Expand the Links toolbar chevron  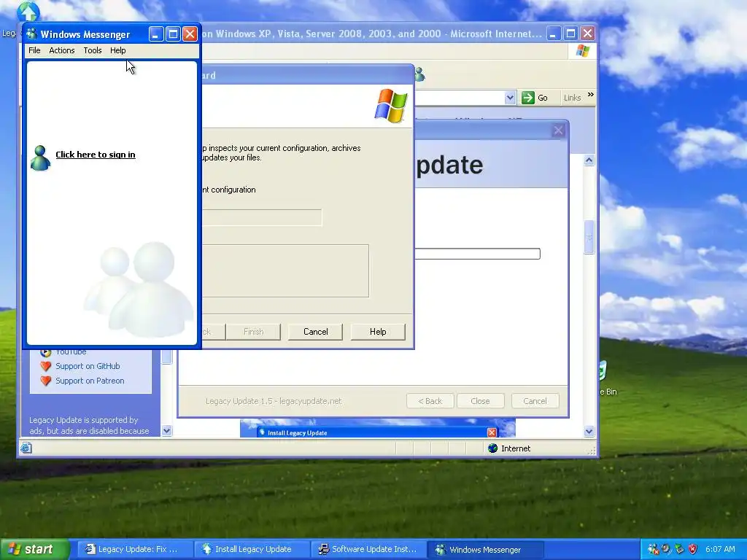click(591, 95)
